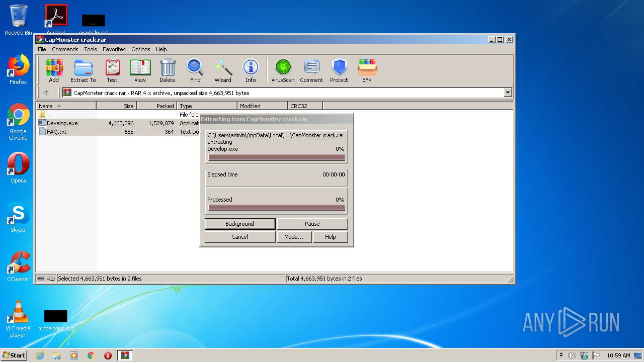Viewport: 644px width, 362px height.
Task: Click the Delete toolbar icon
Action: pyautogui.click(x=168, y=70)
